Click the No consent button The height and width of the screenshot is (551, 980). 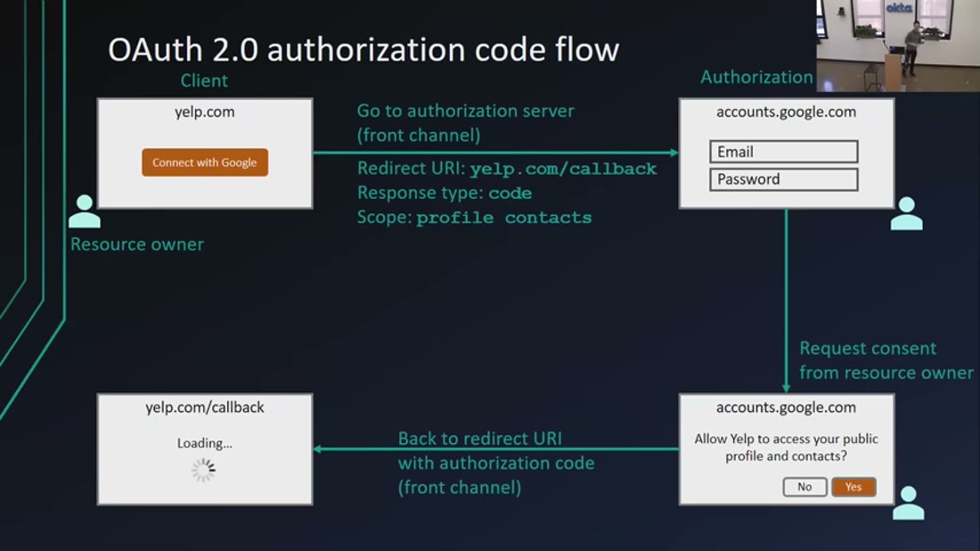(804, 487)
